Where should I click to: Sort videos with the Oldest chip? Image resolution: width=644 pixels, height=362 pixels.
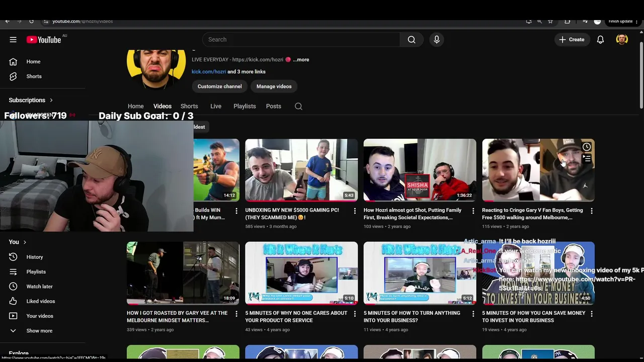coord(201,127)
